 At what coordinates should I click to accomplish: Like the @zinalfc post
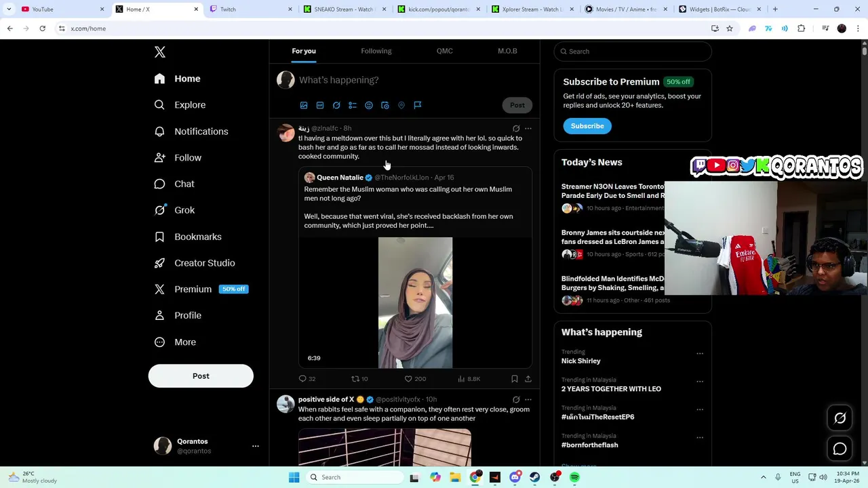[415, 379]
